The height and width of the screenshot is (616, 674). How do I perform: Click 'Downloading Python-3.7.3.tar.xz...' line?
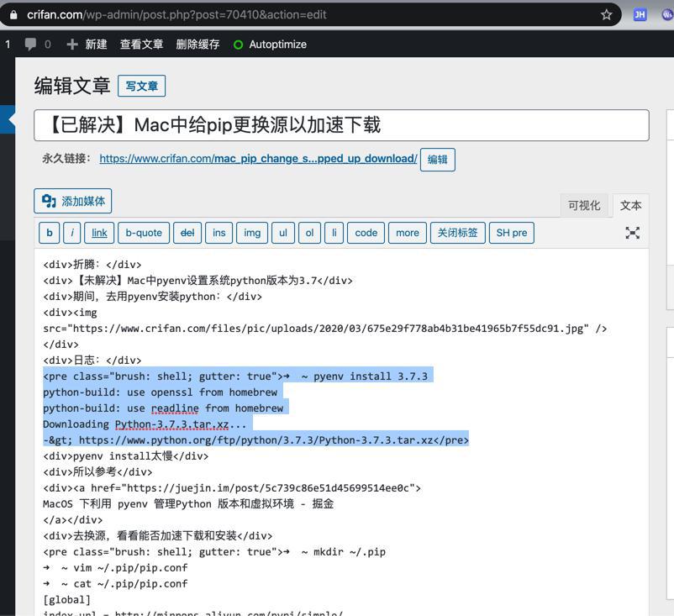pyautogui.click(x=145, y=424)
